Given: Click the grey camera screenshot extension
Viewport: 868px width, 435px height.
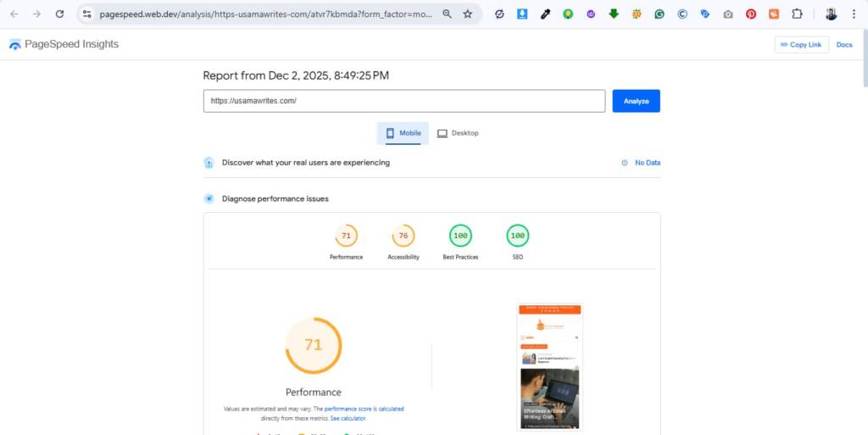Looking at the screenshot, I should point(728,14).
